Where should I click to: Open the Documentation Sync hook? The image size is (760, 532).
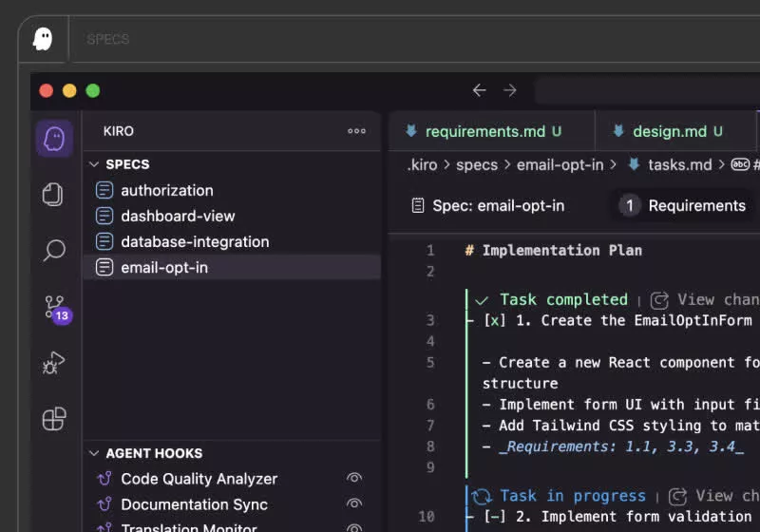coord(195,504)
